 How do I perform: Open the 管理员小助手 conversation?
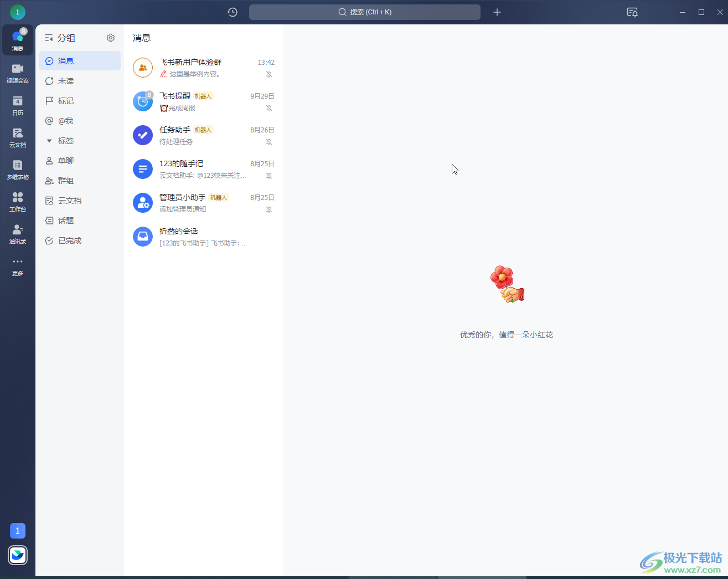click(x=204, y=203)
